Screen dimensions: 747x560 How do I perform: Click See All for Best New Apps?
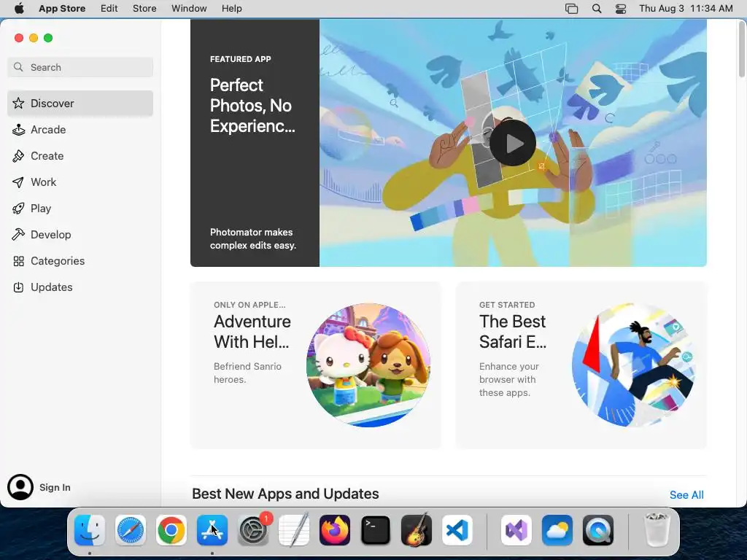click(x=686, y=495)
